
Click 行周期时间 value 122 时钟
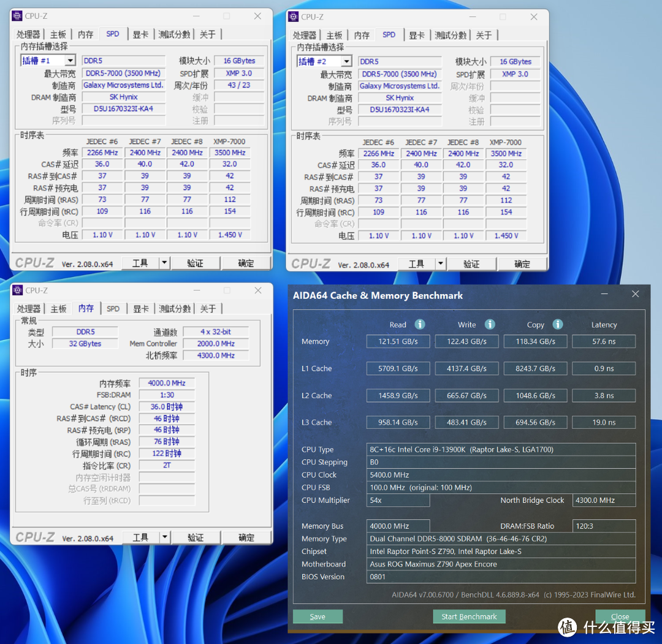pyautogui.click(x=167, y=453)
